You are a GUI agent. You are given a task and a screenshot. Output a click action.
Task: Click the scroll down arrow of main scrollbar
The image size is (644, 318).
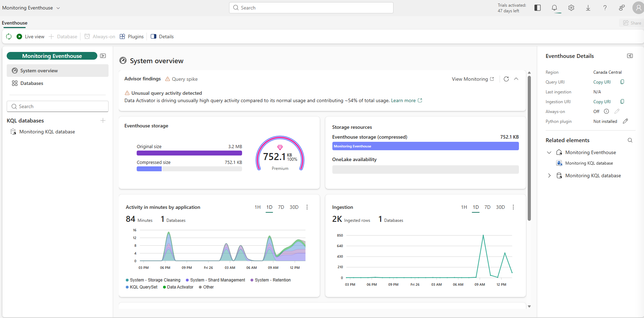[x=529, y=306]
